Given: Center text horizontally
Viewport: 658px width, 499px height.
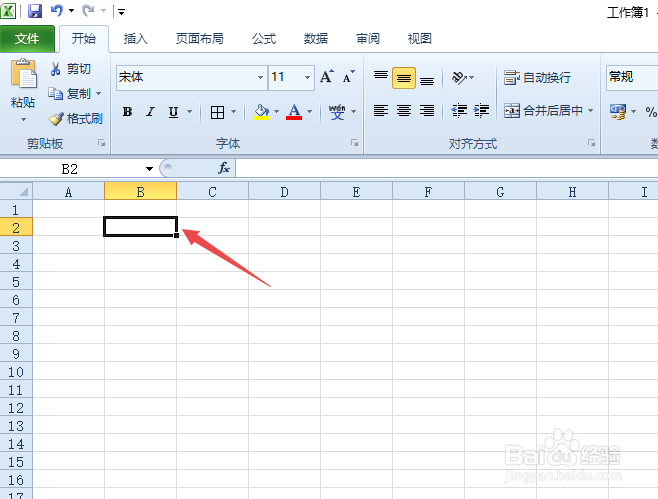Looking at the screenshot, I should click(404, 111).
